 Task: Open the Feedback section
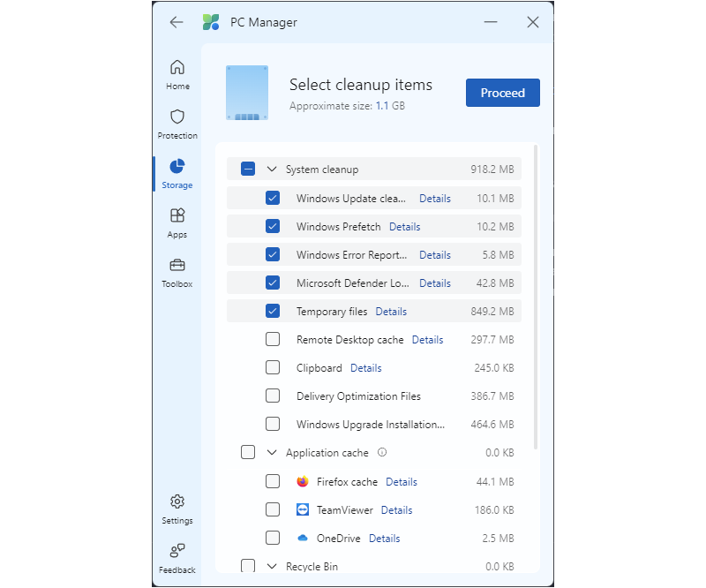[177, 559]
